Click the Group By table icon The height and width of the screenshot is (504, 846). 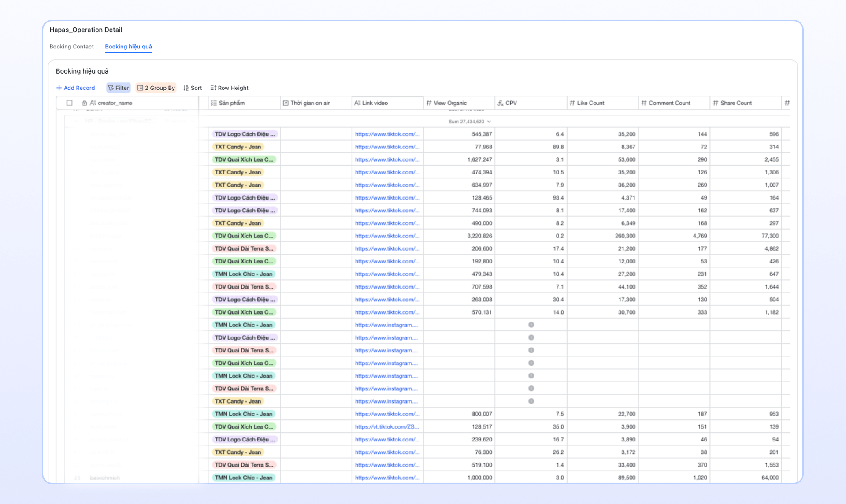coord(140,88)
